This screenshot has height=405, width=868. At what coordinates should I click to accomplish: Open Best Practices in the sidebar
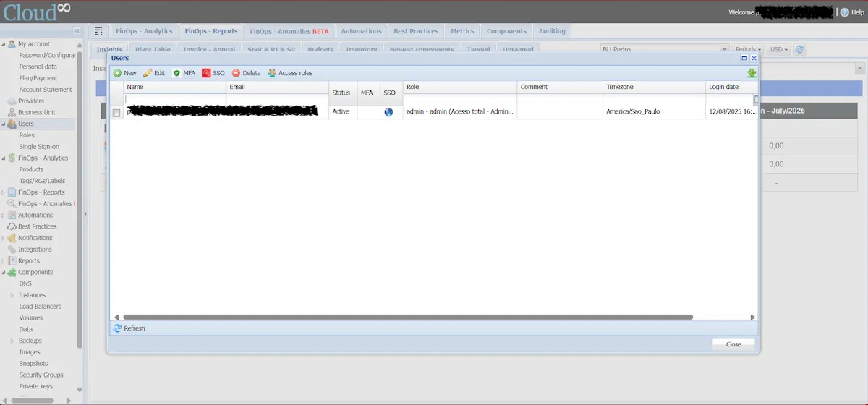(38, 226)
